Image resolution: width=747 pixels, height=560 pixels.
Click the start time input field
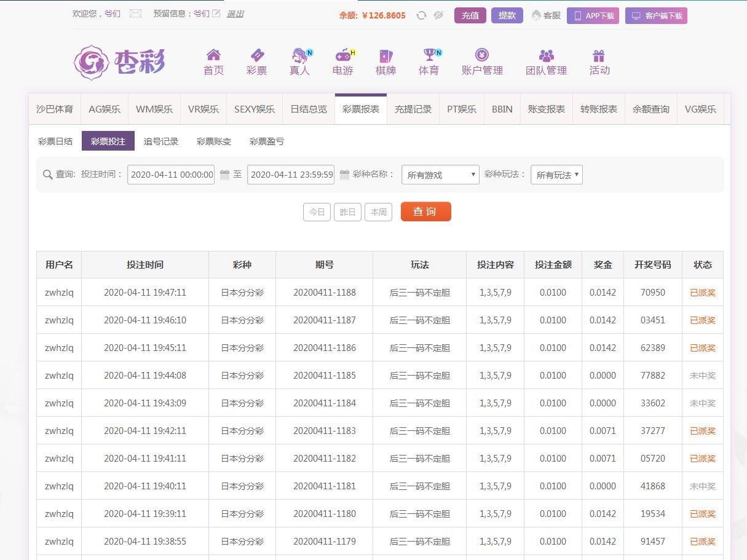(171, 175)
